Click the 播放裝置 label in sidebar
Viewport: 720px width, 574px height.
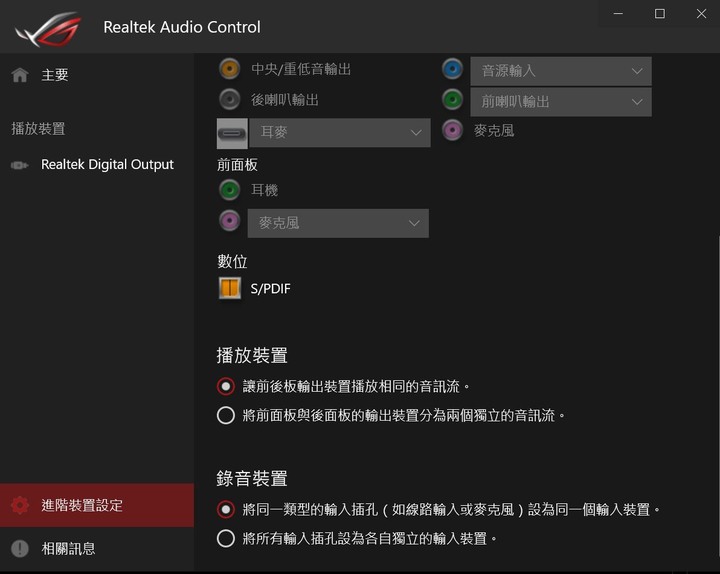38,129
